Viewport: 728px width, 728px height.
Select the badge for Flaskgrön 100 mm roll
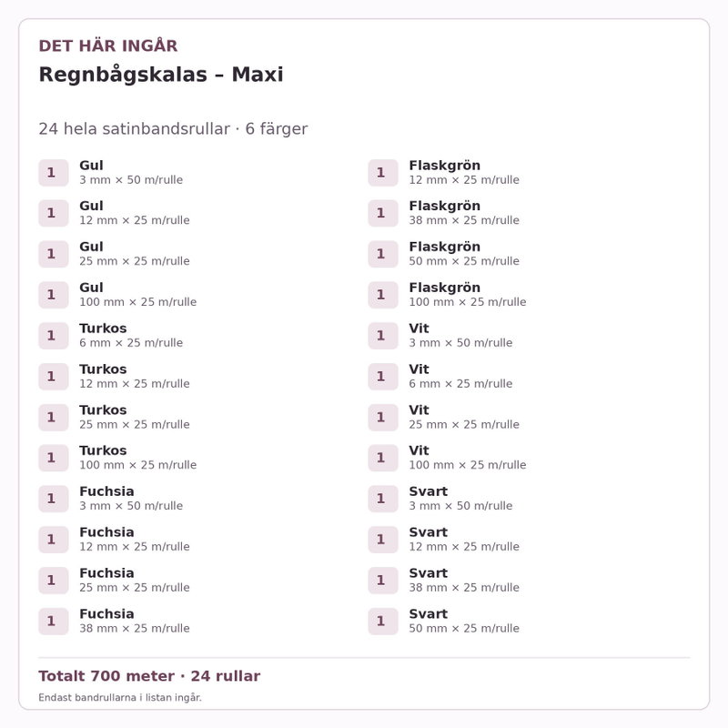383,295
